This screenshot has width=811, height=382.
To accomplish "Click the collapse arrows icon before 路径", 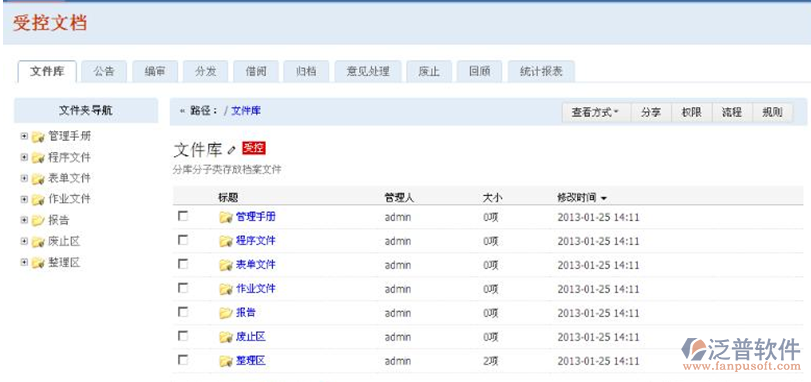I will [x=182, y=111].
